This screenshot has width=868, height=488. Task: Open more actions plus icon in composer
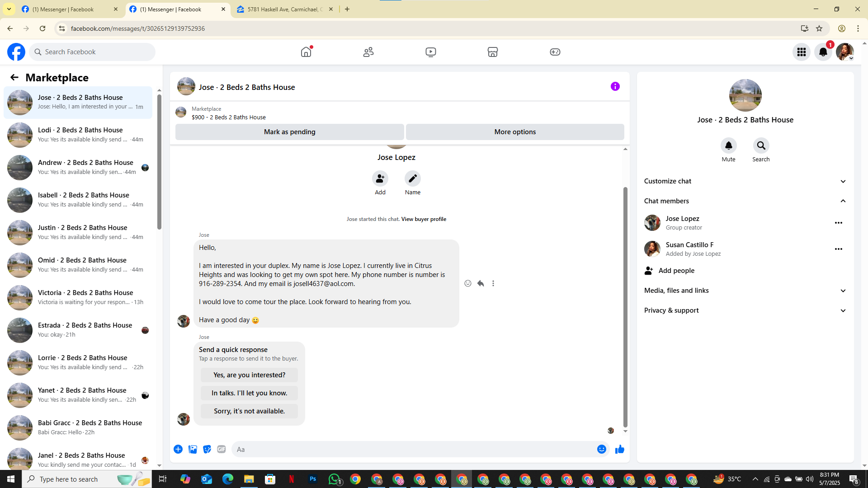pos(178,449)
